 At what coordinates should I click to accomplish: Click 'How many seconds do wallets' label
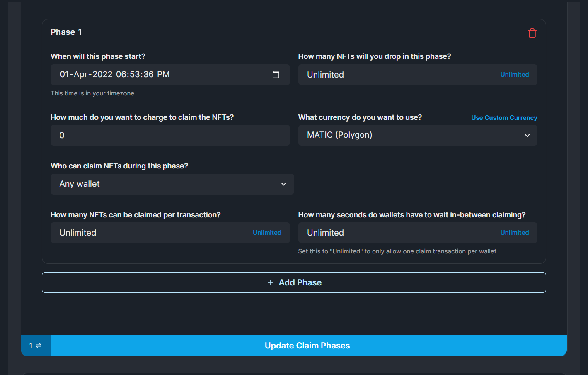[x=412, y=215]
